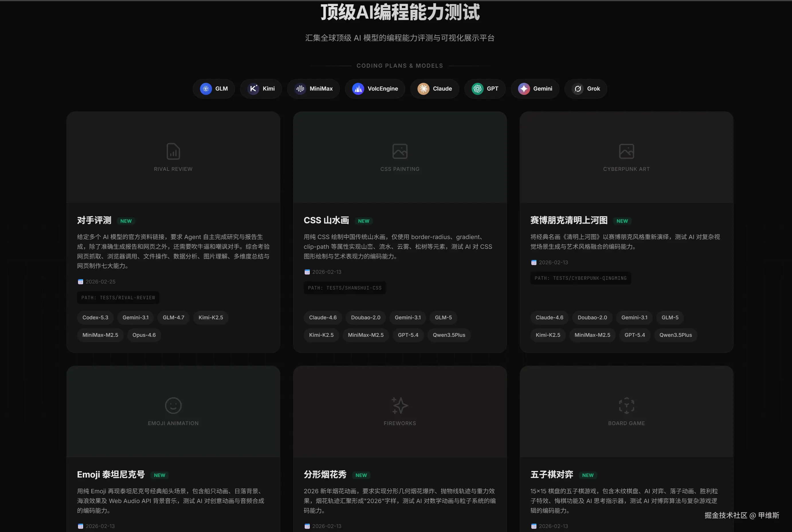This screenshot has width=792, height=532.
Task: Click the Claude starburst logo icon
Action: (x=423, y=89)
